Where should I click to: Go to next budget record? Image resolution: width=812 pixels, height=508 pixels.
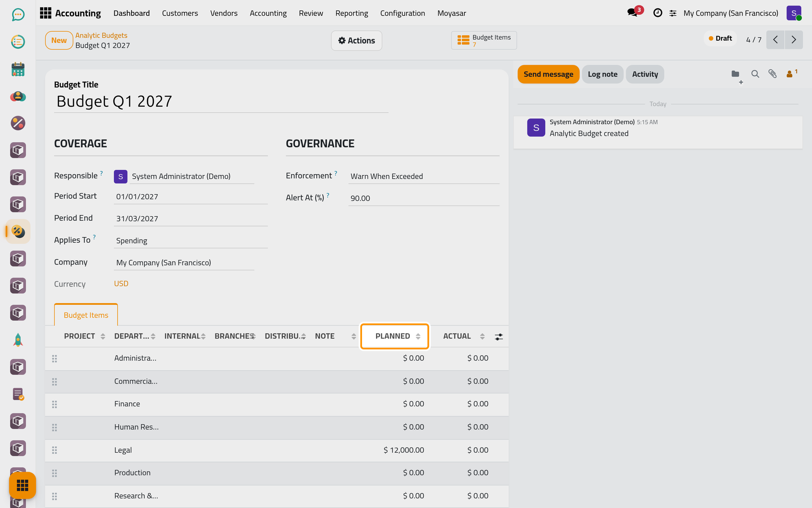coord(794,40)
